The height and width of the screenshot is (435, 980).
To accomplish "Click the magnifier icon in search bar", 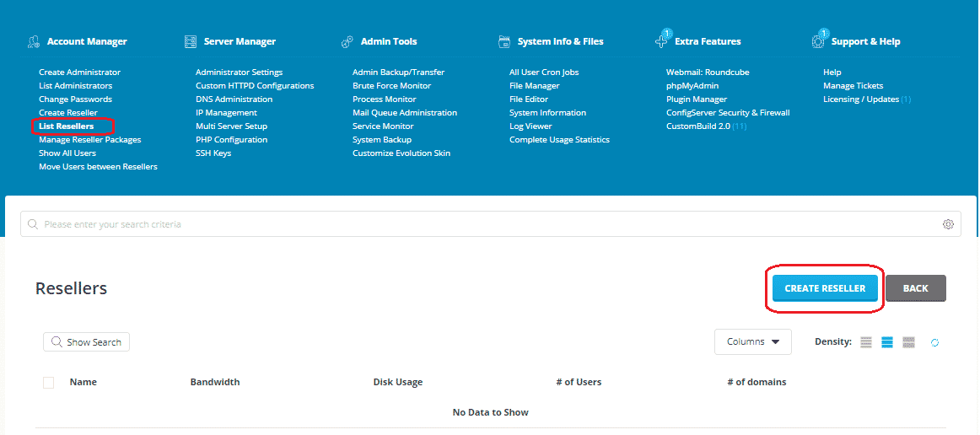I will 33,223.
